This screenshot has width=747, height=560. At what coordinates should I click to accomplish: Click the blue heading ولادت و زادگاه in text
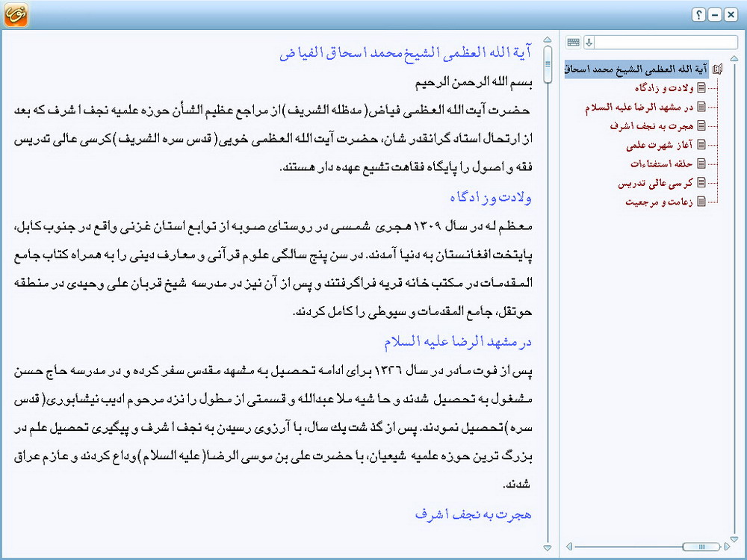tap(491, 196)
